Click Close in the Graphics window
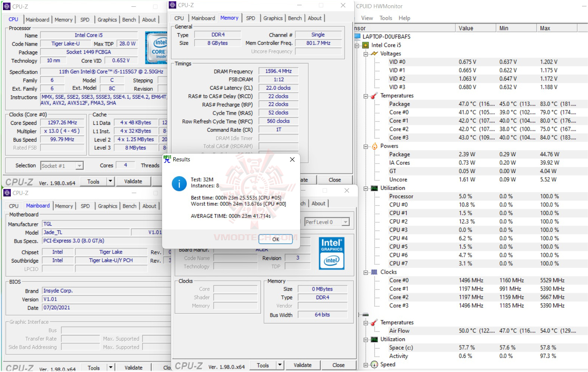The image size is (588, 372). (339, 365)
